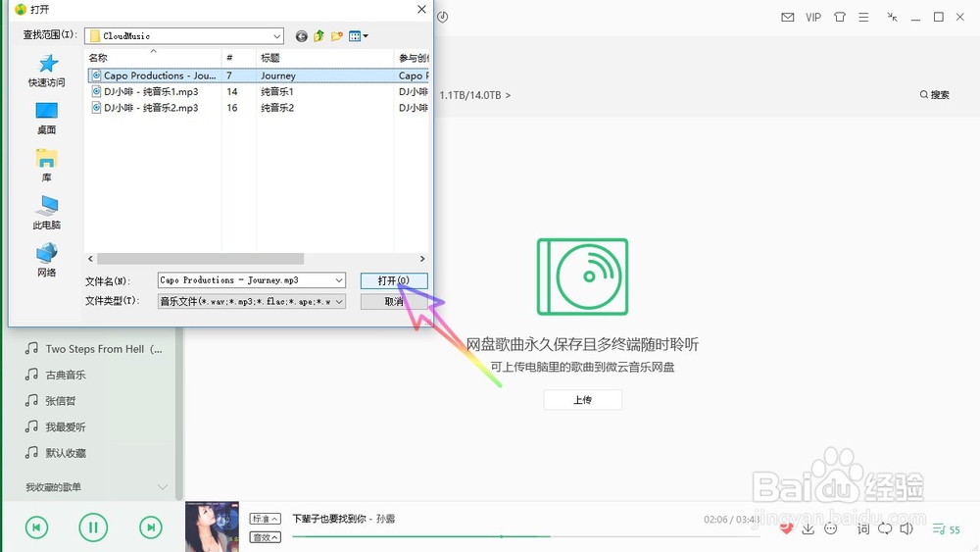Viewport: 980px width, 552px height.
Task: Select Desktop (桌面) in the dialog sidebar
Action: click(x=46, y=119)
